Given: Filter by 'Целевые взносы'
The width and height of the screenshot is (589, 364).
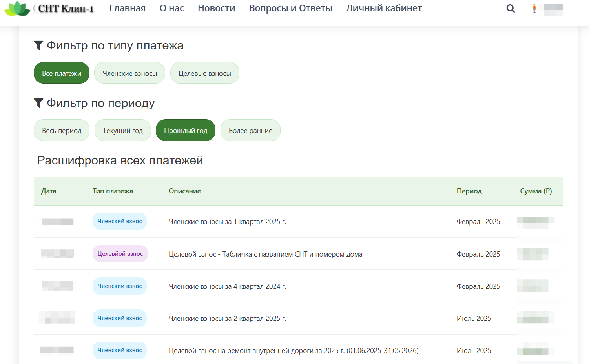Looking at the screenshot, I should [204, 73].
